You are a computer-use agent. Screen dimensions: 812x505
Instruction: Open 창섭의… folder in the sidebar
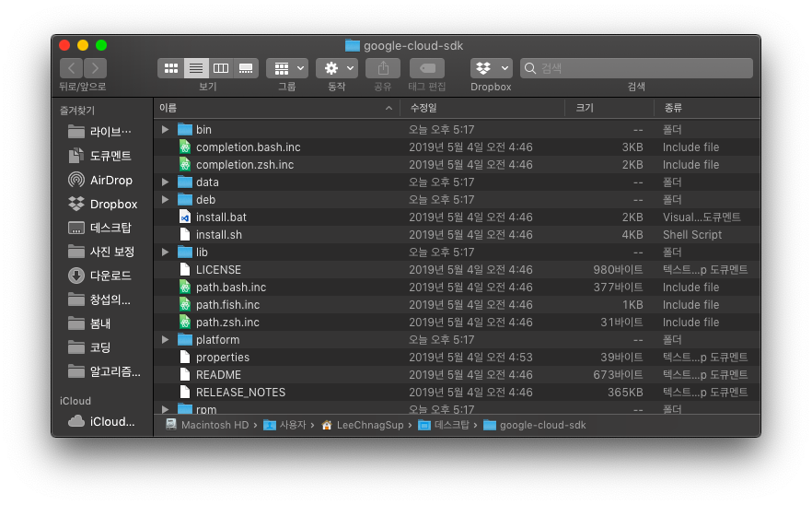101,299
